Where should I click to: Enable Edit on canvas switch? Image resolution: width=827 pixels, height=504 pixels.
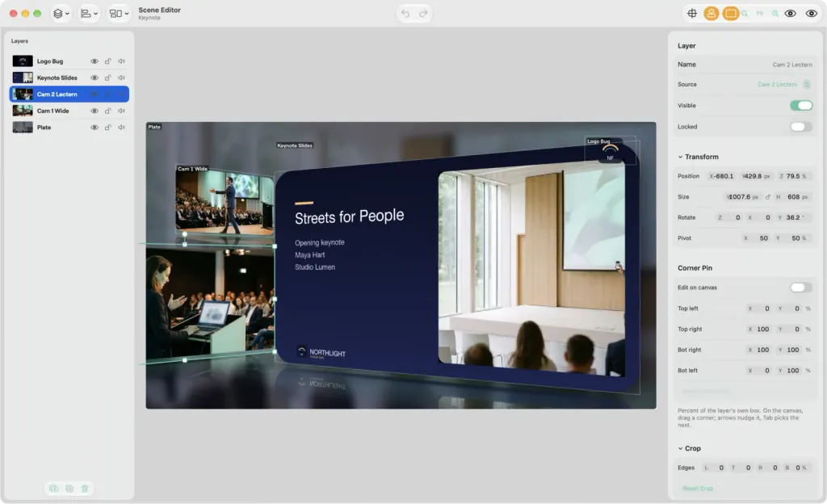[800, 288]
